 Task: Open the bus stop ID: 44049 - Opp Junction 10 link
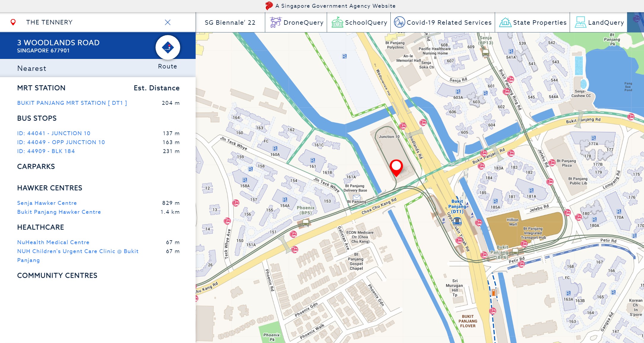pos(61,142)
